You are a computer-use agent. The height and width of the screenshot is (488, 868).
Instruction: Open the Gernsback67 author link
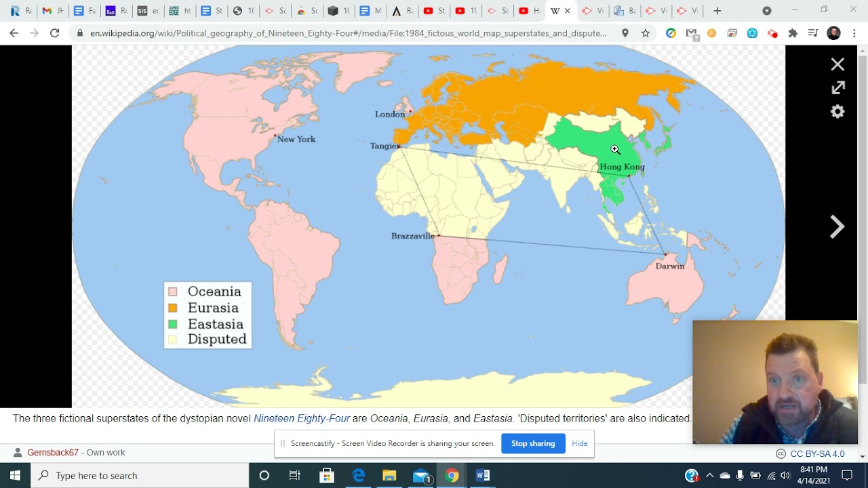point(53,452)
